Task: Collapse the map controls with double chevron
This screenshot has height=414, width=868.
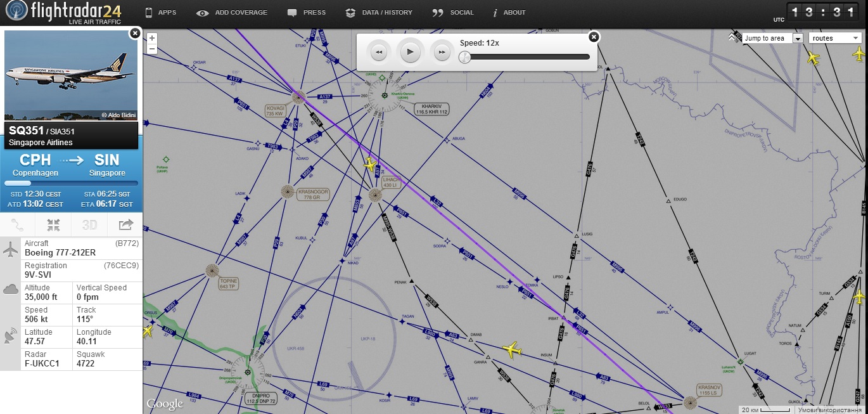Action: pyautogui.click(x=732, y=38)
